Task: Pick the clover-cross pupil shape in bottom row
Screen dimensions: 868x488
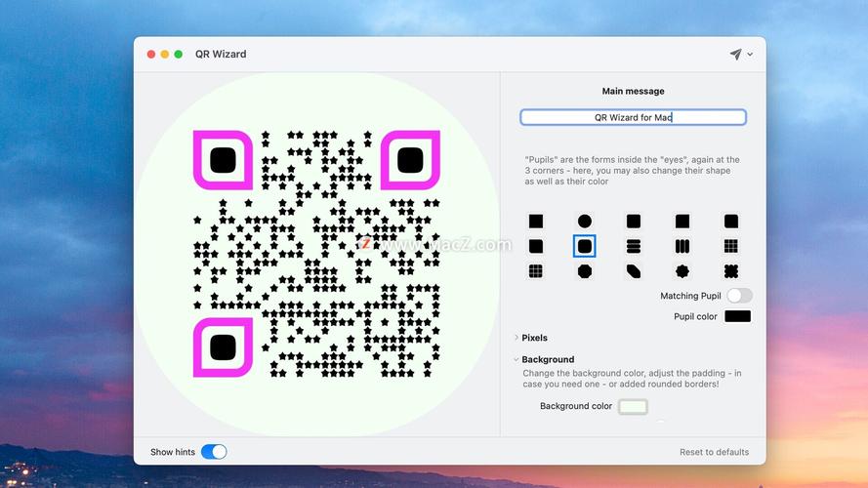Action: (x=730, y=271)
